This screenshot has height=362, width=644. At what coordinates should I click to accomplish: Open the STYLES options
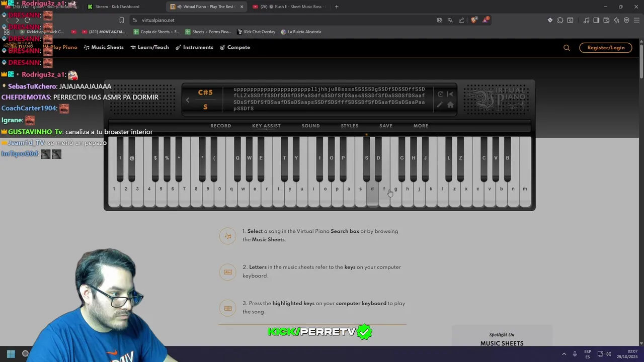350,126
